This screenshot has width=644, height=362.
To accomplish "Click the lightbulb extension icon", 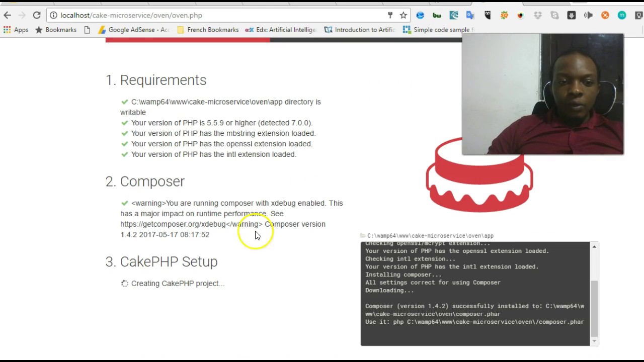I will point(639,16).
